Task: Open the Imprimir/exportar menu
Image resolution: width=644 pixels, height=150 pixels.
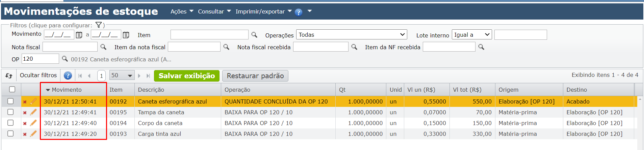Action: click(263, 11)
